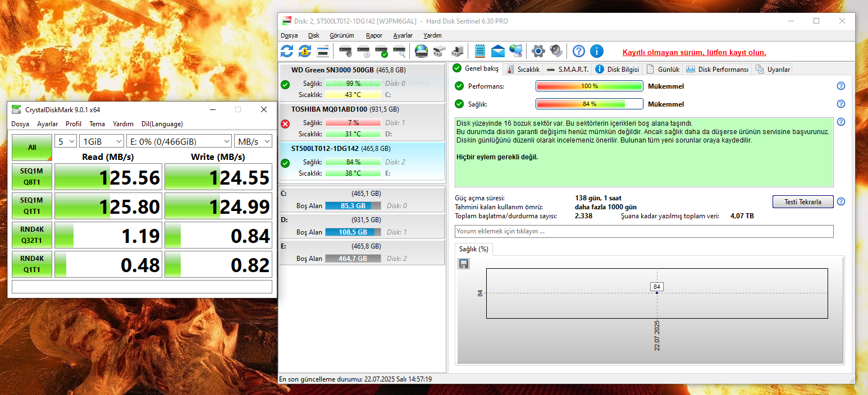
Task: Select the TOSHIBA MQ01ABD100 disk entry
Action: (362, 122)
